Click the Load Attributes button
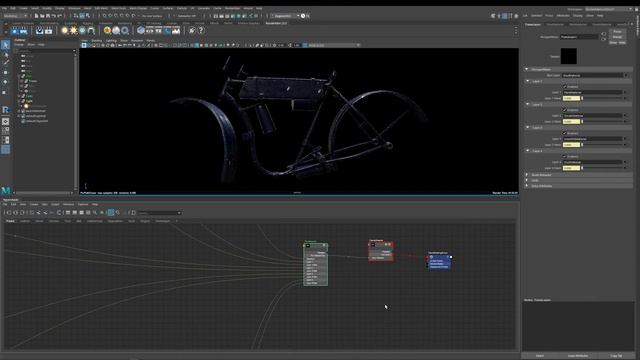Screen dimensions: 640x360 coord(578,356)
